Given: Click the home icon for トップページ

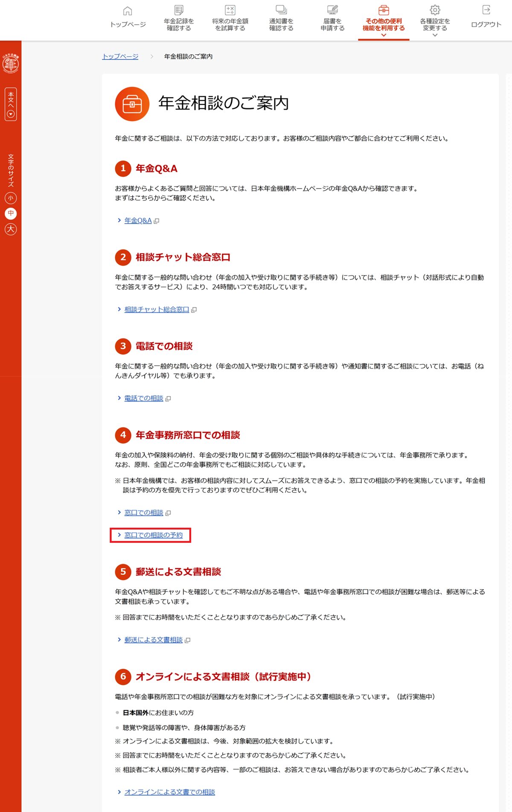Looking at the screenshot, I should pos(128,11).
